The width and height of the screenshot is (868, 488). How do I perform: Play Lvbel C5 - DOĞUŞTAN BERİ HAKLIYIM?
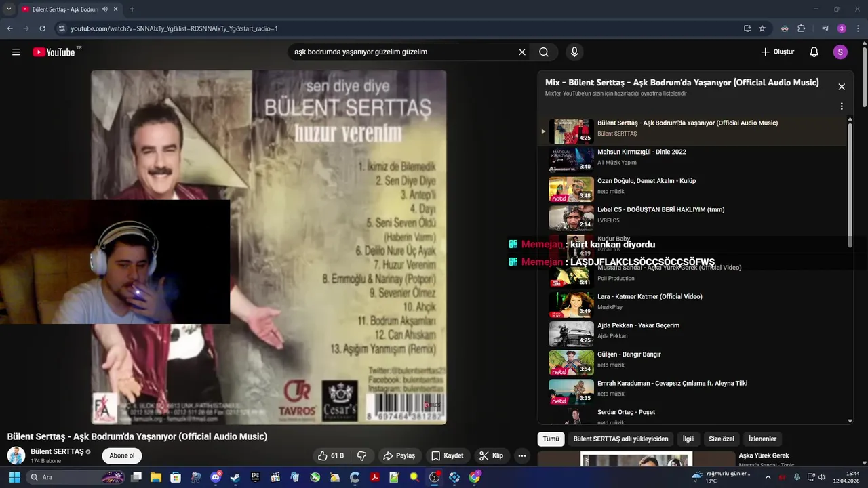click(x=693, y=218)
